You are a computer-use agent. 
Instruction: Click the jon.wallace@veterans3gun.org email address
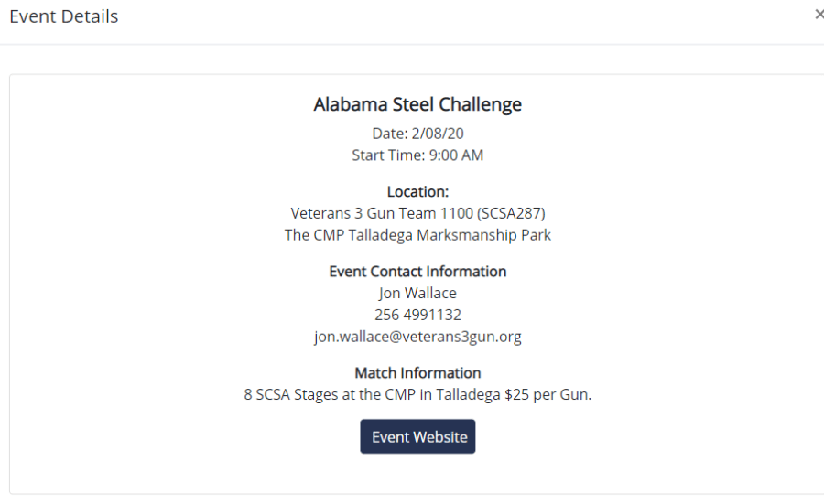pos(417,337)
